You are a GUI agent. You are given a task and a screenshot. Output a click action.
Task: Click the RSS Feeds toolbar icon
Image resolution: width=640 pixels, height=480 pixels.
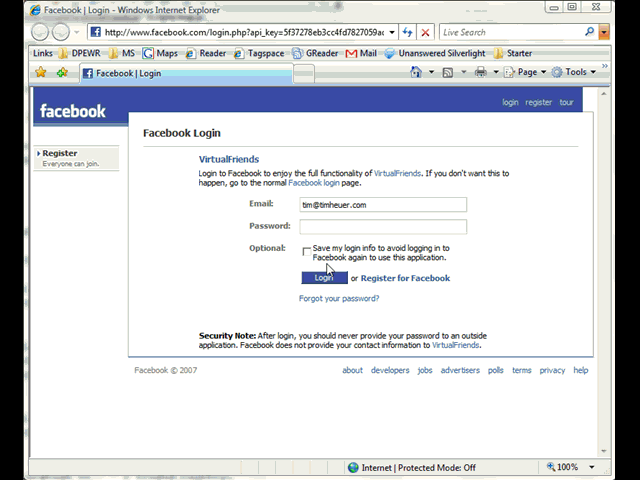[x=448, y=73]
